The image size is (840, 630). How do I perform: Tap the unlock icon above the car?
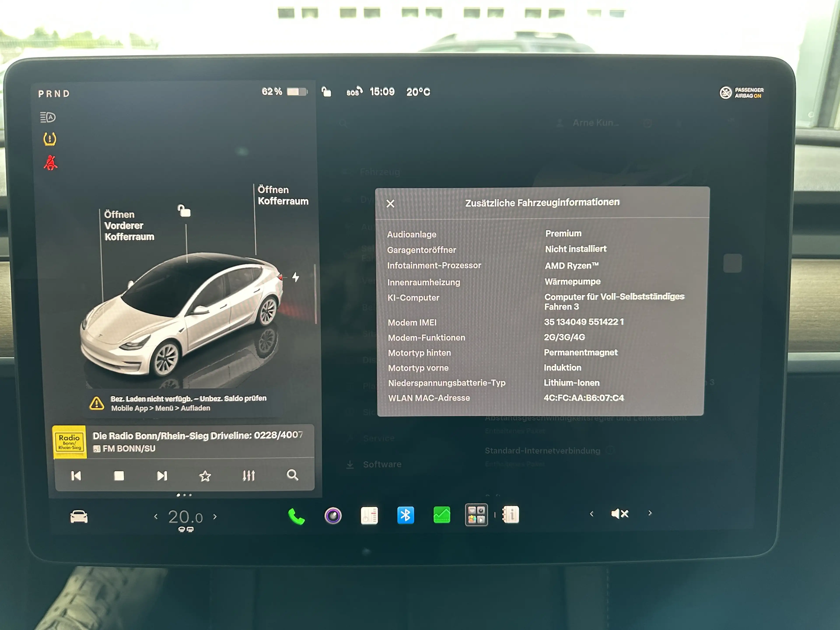pyautogui.click(x=185, y=210)
